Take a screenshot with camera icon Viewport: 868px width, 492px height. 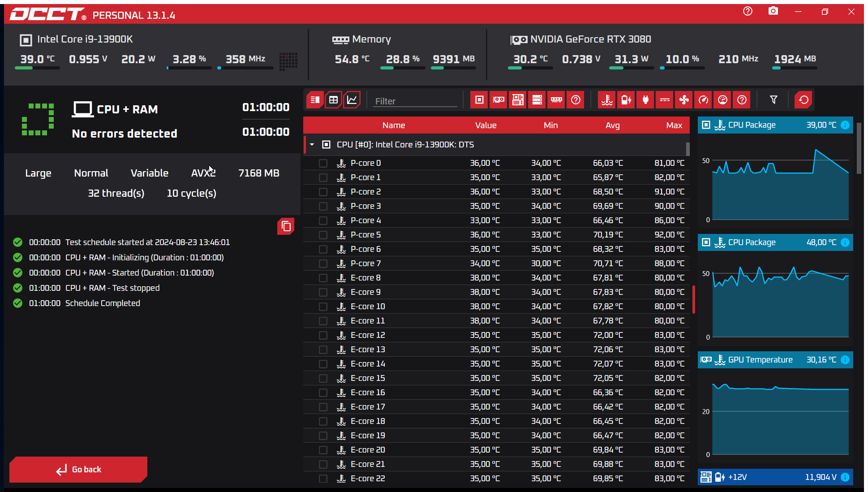773,11
